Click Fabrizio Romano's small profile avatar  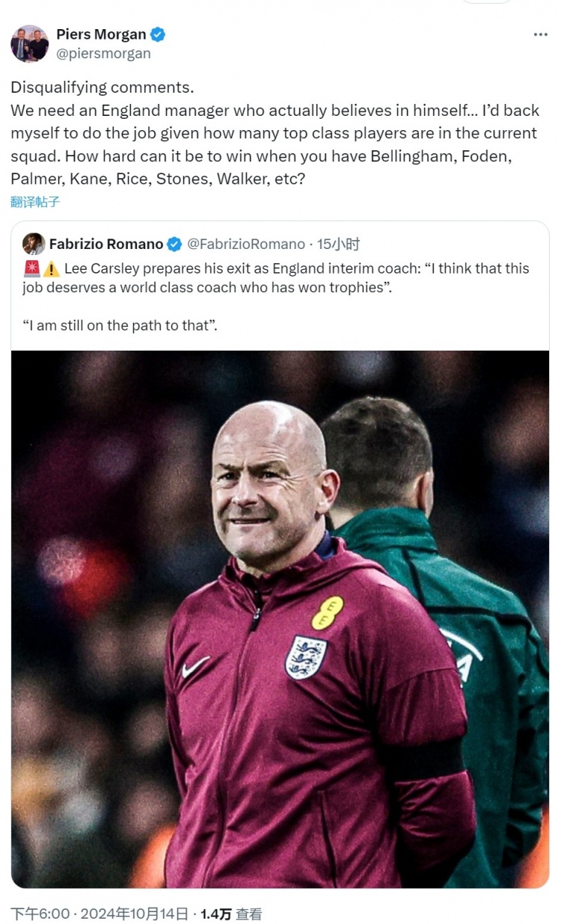34,244
